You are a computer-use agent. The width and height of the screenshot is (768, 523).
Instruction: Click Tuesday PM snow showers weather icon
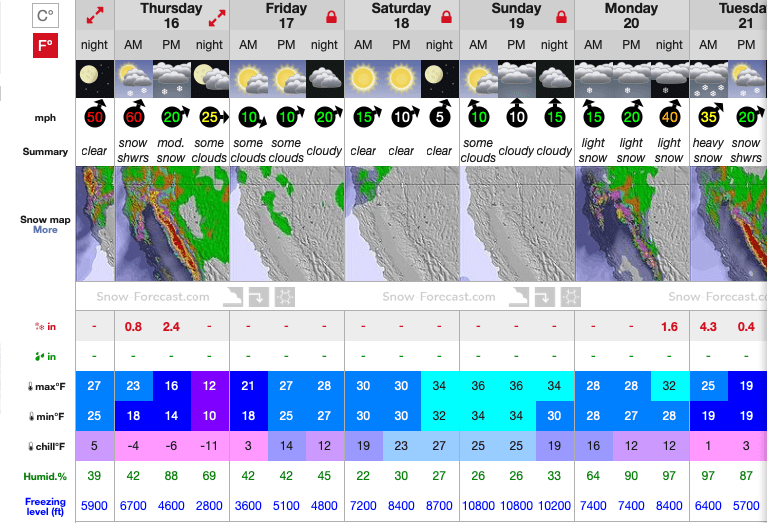(x=746, y=79)
